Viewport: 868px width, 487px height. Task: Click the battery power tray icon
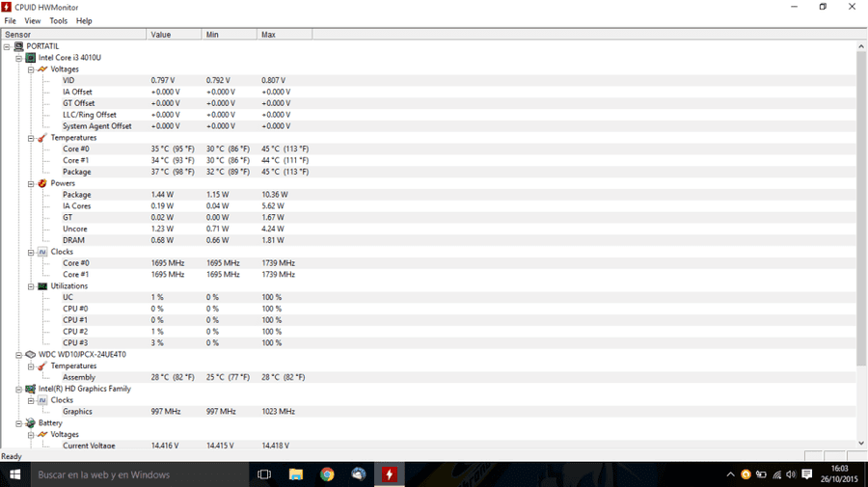point(761,474)
